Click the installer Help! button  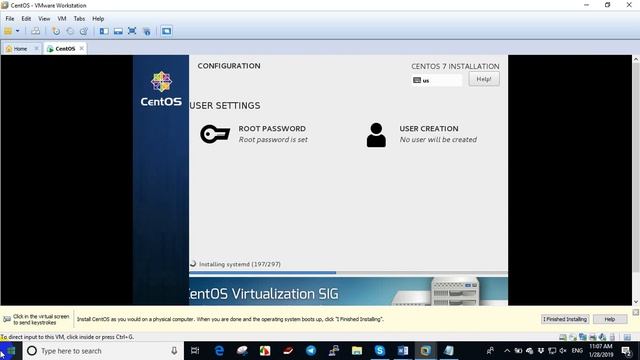484,79
